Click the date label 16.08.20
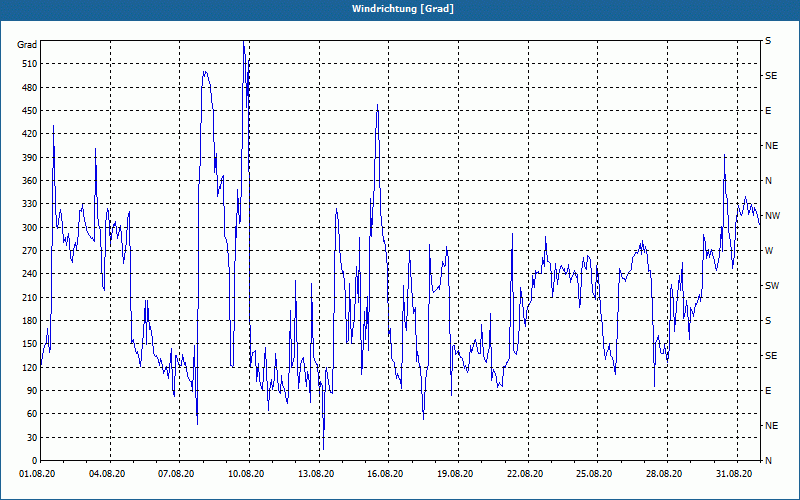 click(385, 474)
